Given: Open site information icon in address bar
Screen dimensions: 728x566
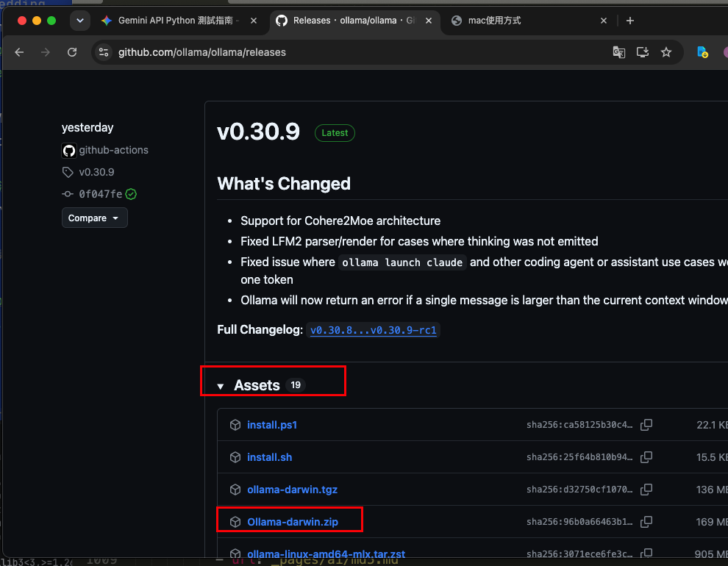Looking at the screenshot, I should 104,52.
